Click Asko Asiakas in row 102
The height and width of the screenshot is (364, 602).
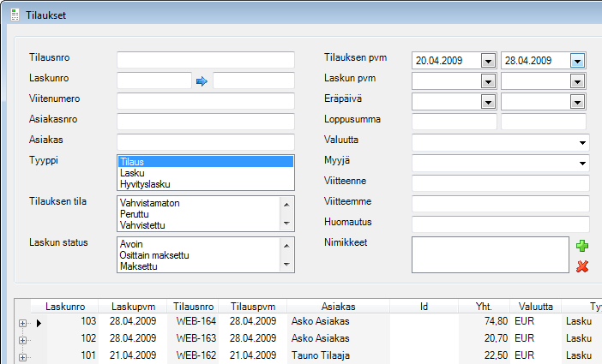pos(338,338)
